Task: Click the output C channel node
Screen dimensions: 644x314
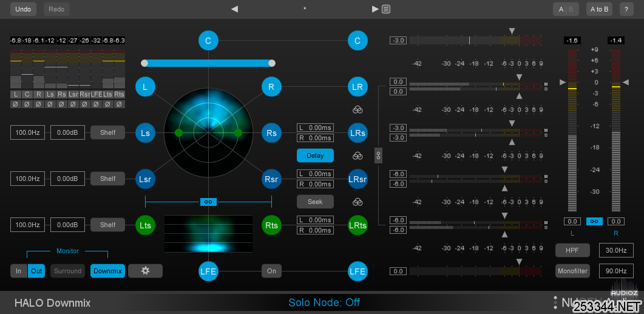Action: [358, 41]
